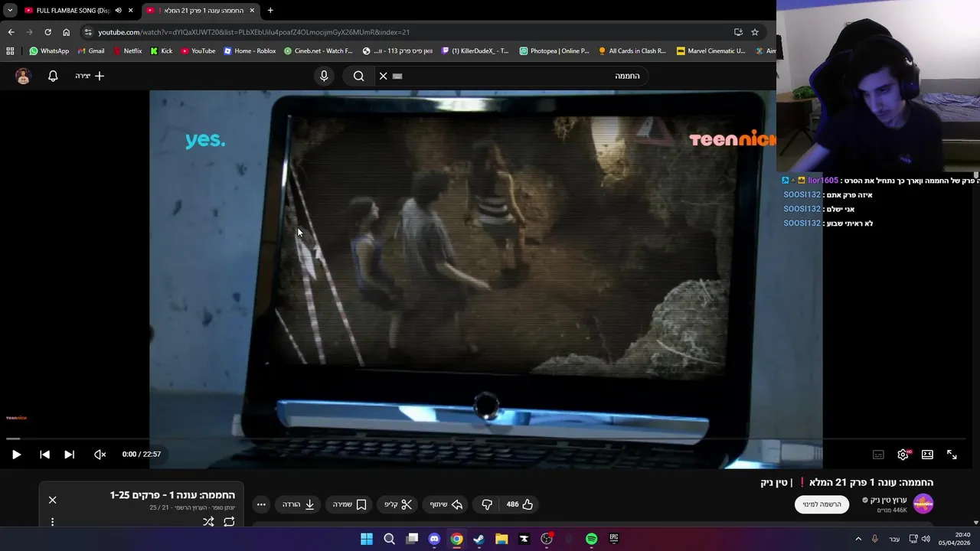Screen dimensions: 980x551
Task: Like the video with 486 likes
Action: (520, 504)
